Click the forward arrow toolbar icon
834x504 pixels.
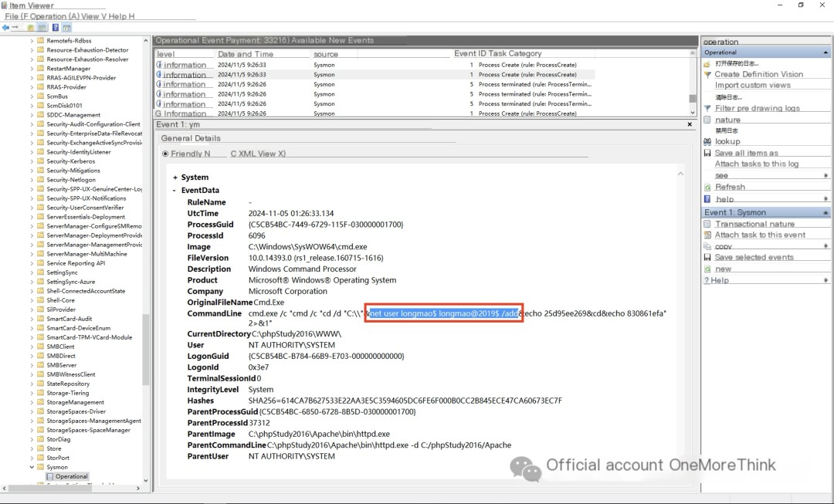pyautogui.click(x=15, y=28)
